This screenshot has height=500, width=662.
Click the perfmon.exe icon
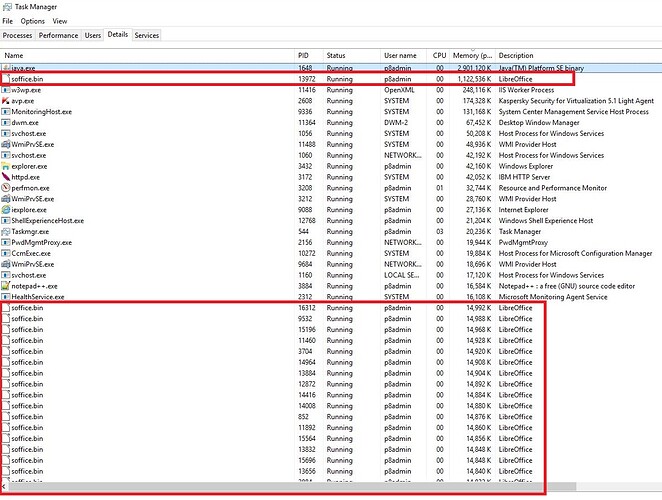pos(5,188)
